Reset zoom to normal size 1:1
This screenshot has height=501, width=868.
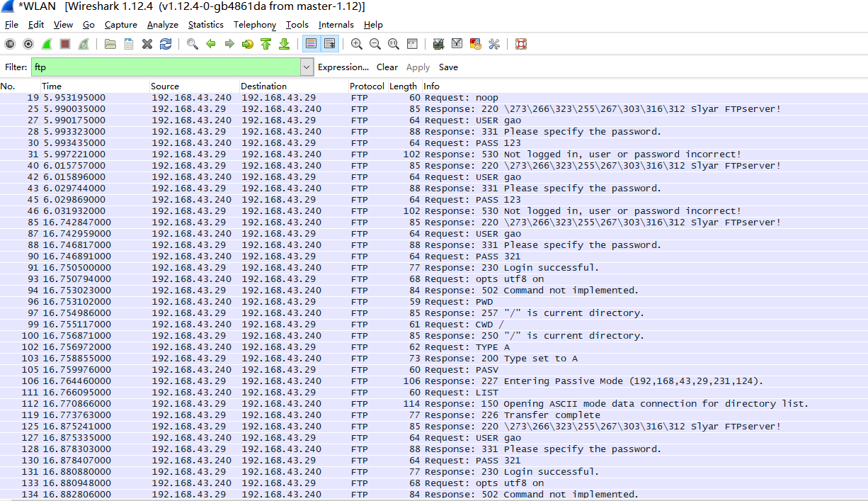pyautogui.click(x=394, y=44)
